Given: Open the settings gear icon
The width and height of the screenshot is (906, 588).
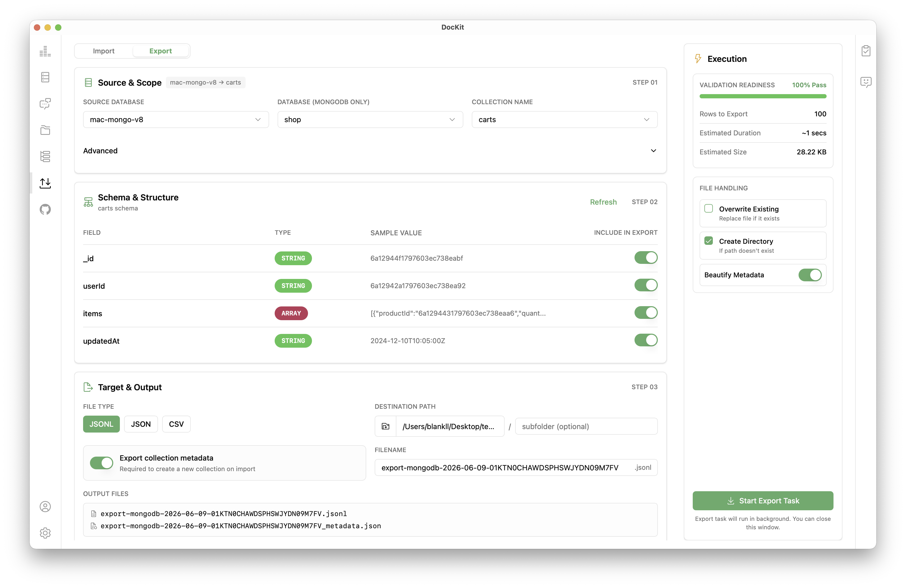Looking at the screenshot, I should click(x=45, y=533).
